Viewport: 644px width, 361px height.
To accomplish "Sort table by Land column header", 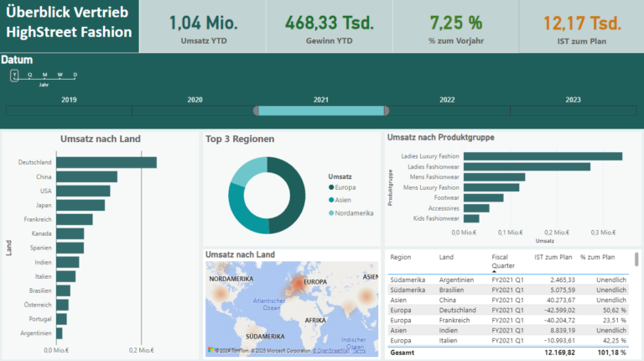I will (x=446, y=258).
